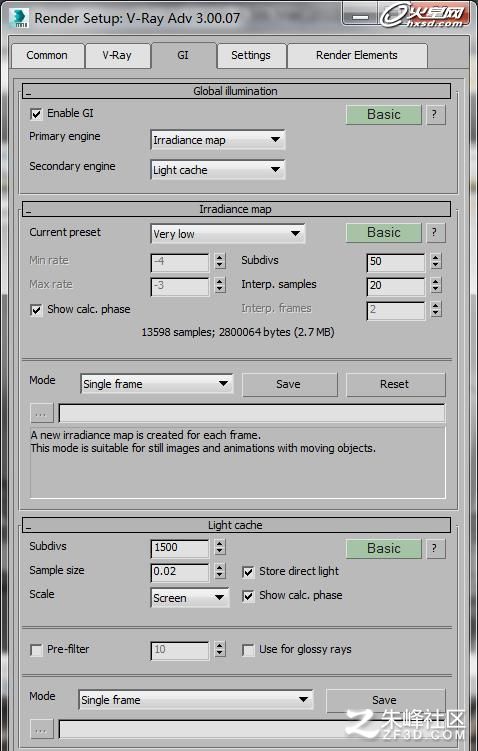Screen dimensions: 478x751
Task: Adjust the Interp. samples spinner
Action: (x=435, y=285)
